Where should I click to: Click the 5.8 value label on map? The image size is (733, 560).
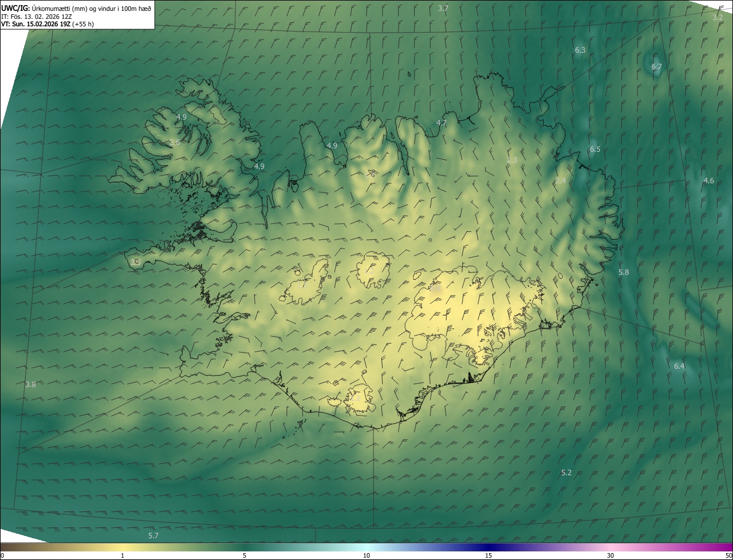624,272
